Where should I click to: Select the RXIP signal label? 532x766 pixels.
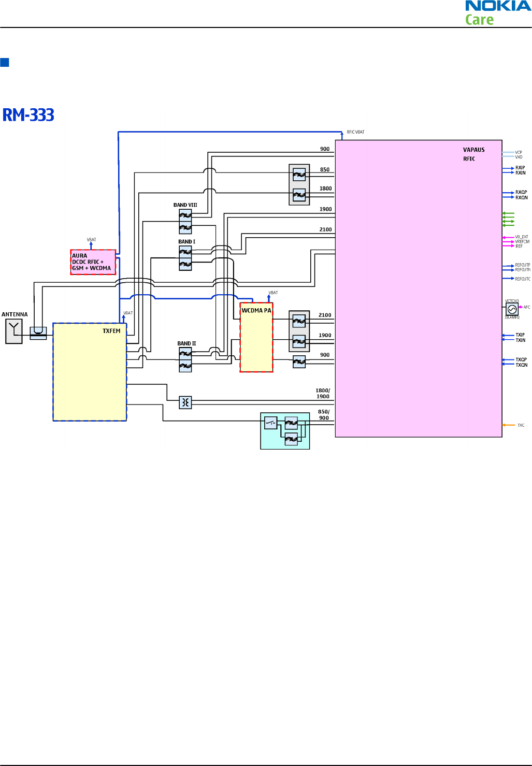coord(520,168)
